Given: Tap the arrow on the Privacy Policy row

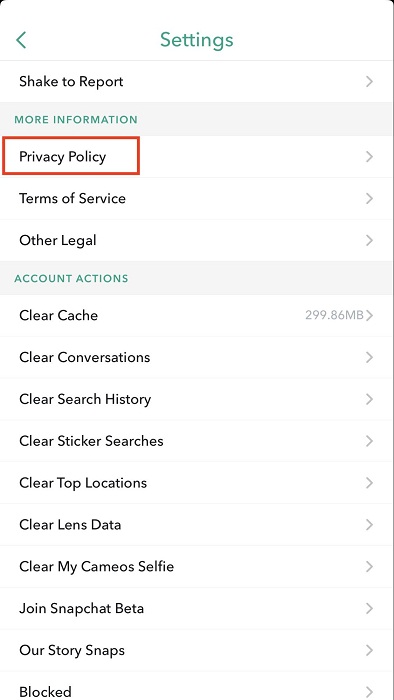Looking at the screenshot, I should pos(369,157).
